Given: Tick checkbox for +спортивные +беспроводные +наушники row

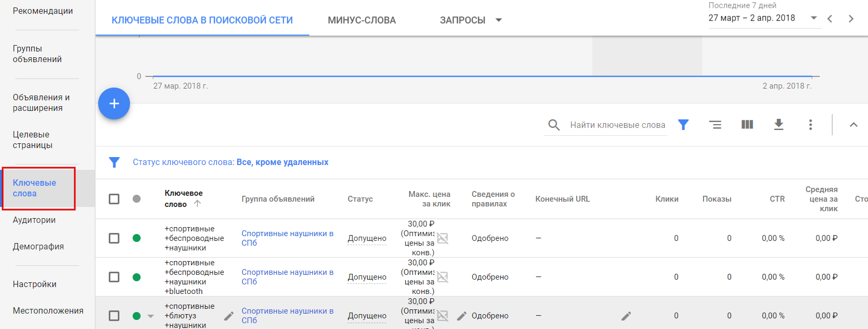Looking at the screenshot, I should (x=114, y=238).
